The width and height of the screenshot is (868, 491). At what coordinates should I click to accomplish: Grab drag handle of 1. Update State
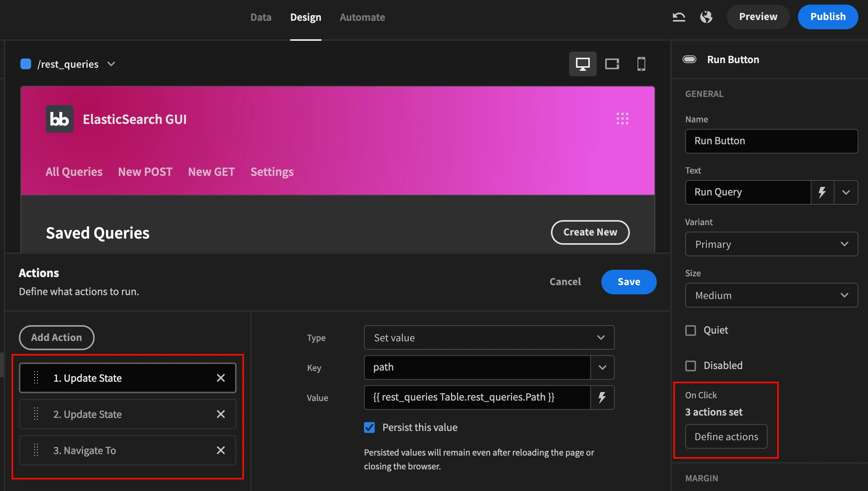(x=36, y=378)
